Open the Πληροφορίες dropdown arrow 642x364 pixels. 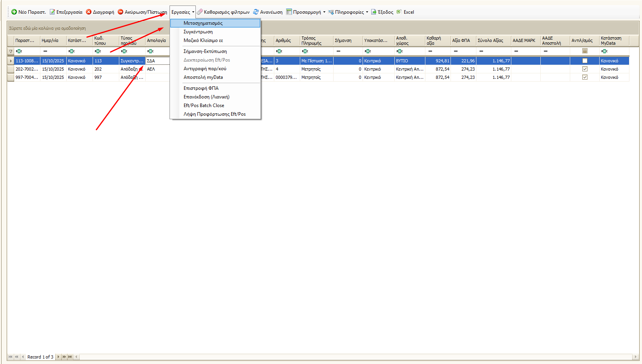tap(367, 12)
